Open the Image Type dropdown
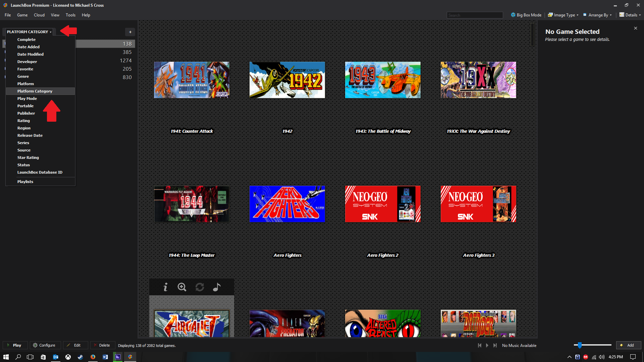The width and height of the screenshot is (644, 362). tap(563, 15)
